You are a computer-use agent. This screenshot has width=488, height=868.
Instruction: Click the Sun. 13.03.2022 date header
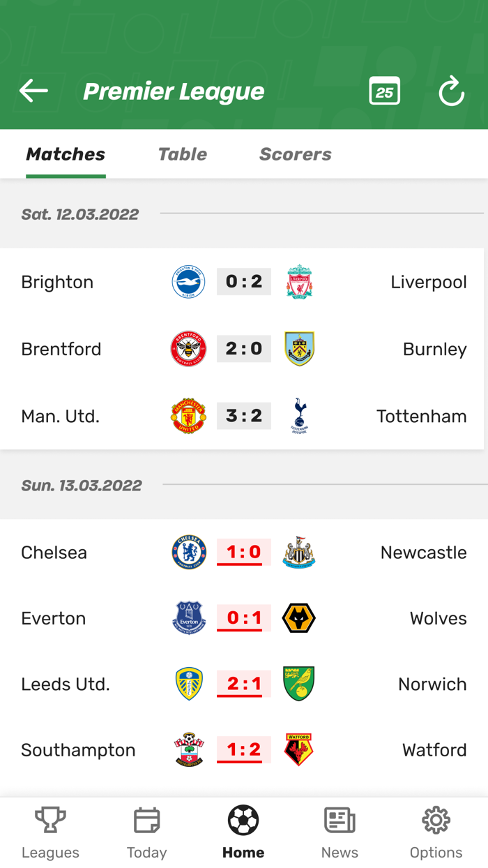point(82,485)
